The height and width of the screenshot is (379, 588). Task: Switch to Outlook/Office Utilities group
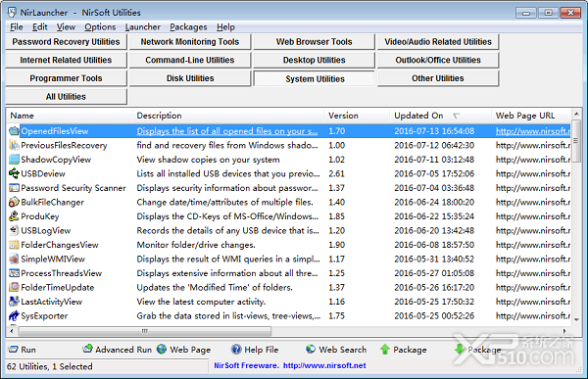click(438, 60)
